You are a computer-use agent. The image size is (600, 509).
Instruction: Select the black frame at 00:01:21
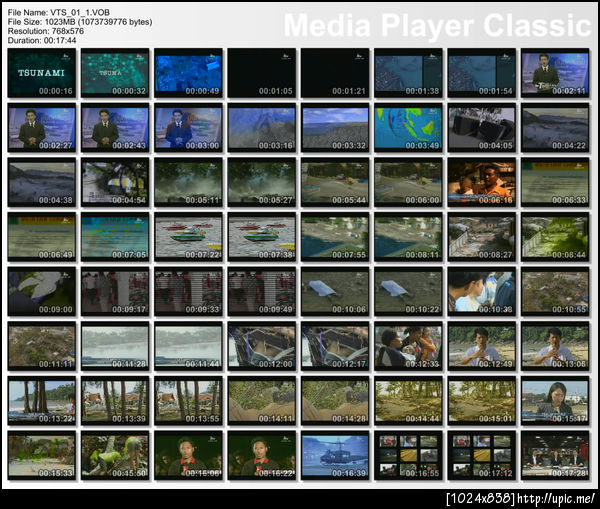pyautogui.click(x=335, y=73)
